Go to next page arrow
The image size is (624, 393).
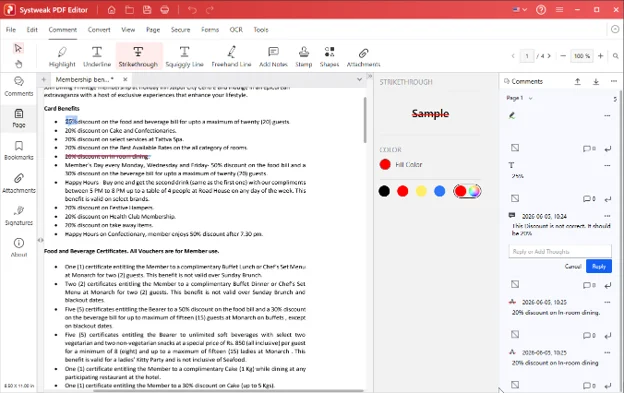tap(549, 56)
